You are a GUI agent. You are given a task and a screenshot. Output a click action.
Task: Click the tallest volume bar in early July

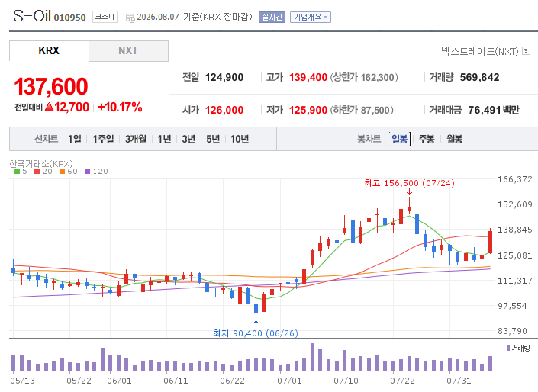click(x=312, y=357)
